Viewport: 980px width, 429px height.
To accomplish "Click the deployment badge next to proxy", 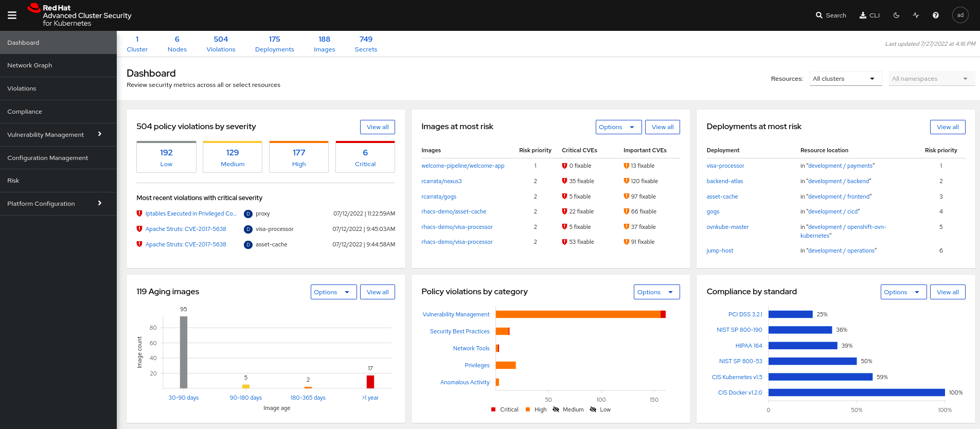I will point(248,214).
